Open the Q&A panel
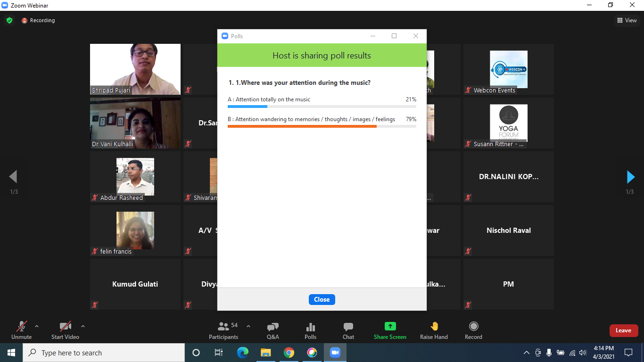Image resolution: width=644 pixels, height=362 pixels. point(272,330)
